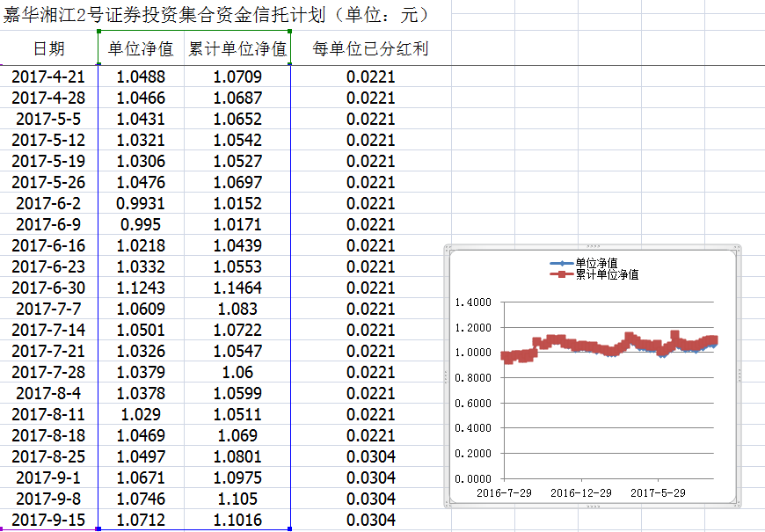
Task: Select the 累计单位净值 header cell
Action: [237, 49]
